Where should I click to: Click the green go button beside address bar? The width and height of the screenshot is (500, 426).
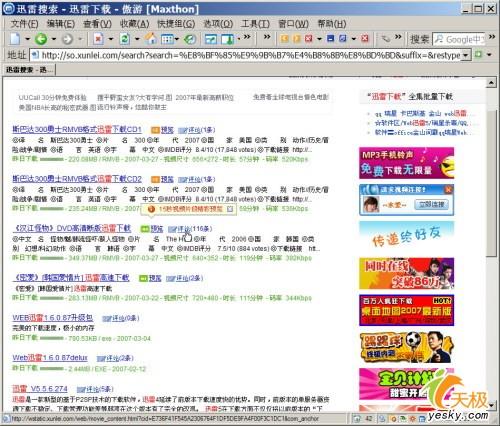pos(479,54)
